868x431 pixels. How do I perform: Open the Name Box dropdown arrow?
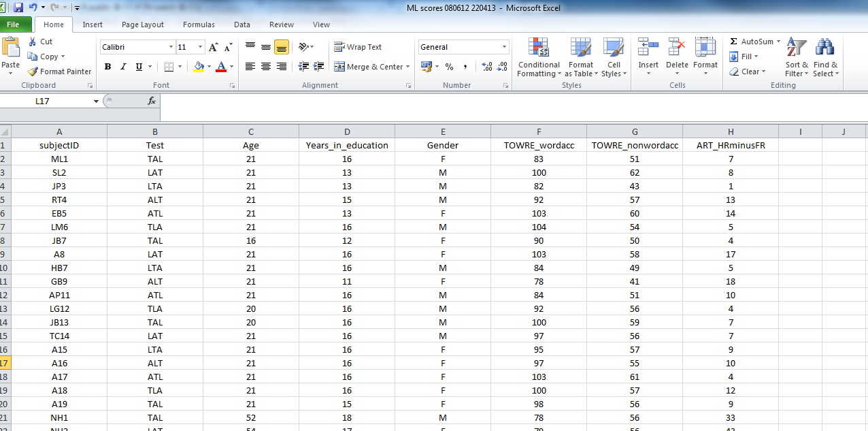coord(96,101)
